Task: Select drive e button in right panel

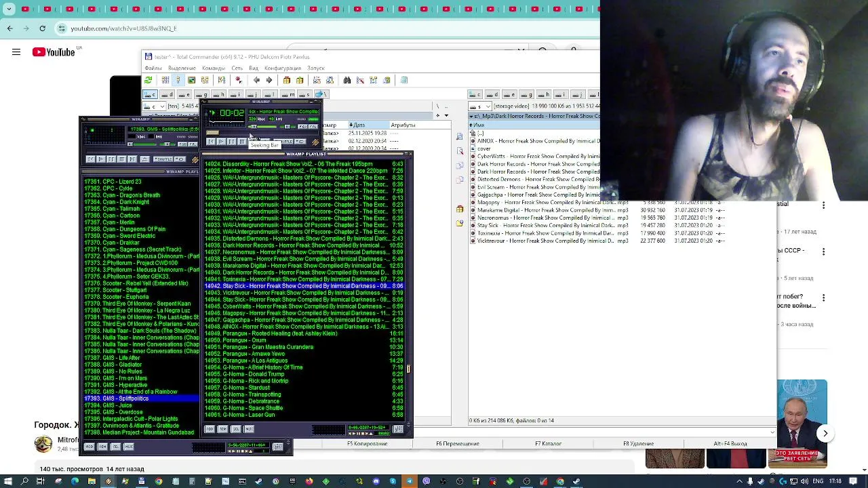Action: pyautogui.click(x=510, y=95)
